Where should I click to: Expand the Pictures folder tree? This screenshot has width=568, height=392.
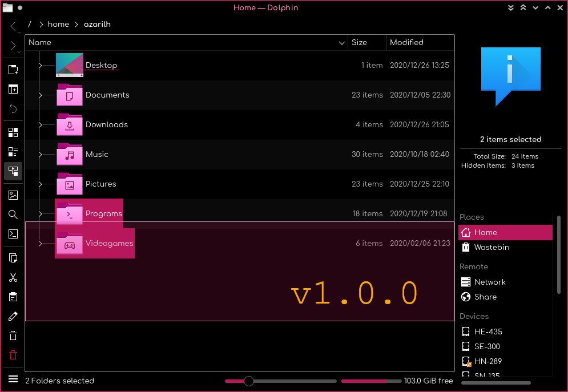coord(40,184)
